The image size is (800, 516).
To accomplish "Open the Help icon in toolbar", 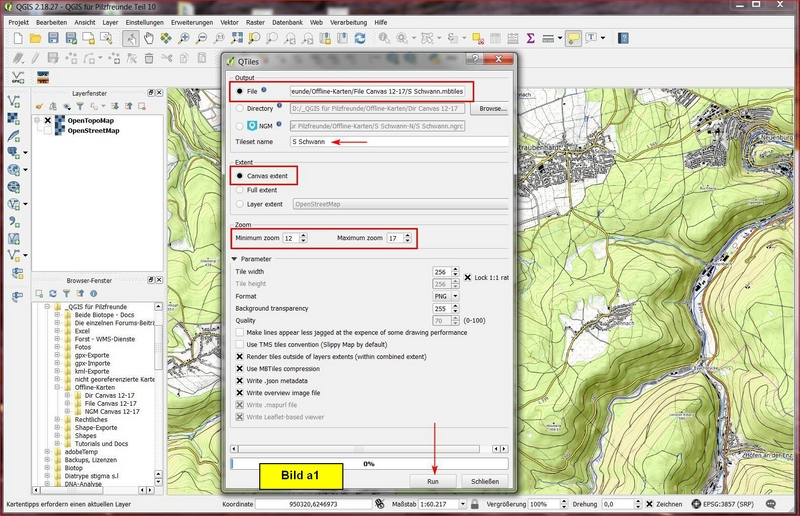I will coord(623,38).
